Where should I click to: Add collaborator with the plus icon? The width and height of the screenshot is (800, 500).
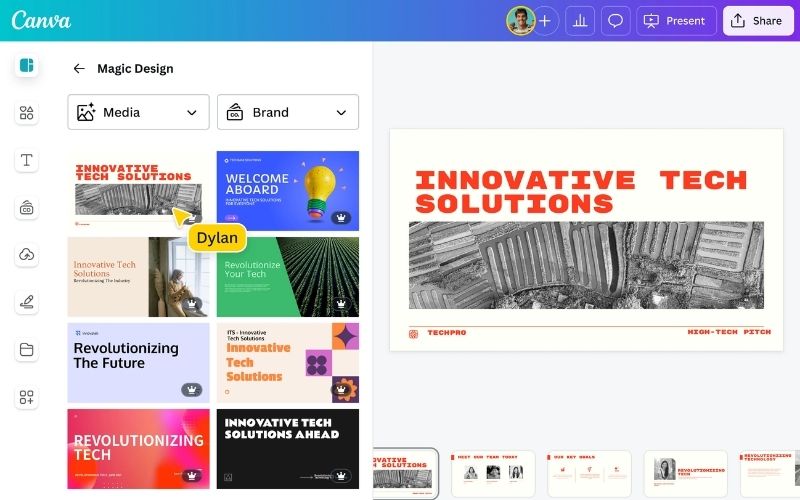pyautogui.click(x=545, y=21)
